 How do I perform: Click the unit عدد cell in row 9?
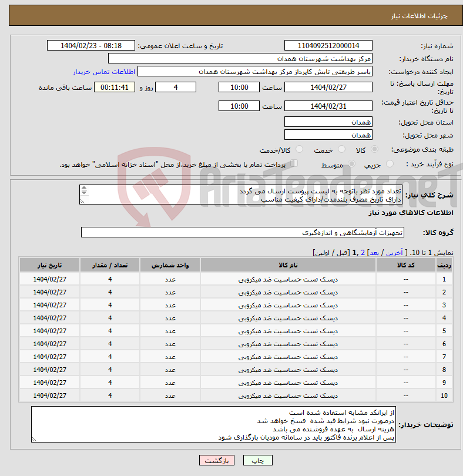coord(170,383)
